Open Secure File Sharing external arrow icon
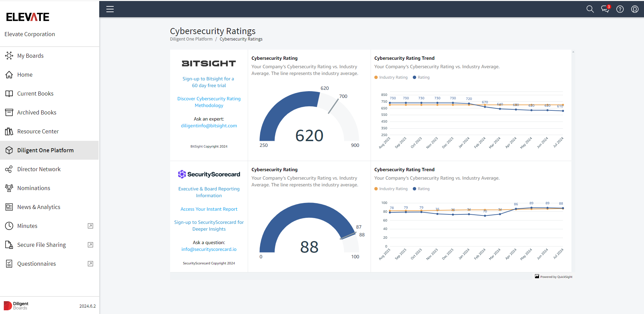The image size is (644, 314). coord(90,245)
